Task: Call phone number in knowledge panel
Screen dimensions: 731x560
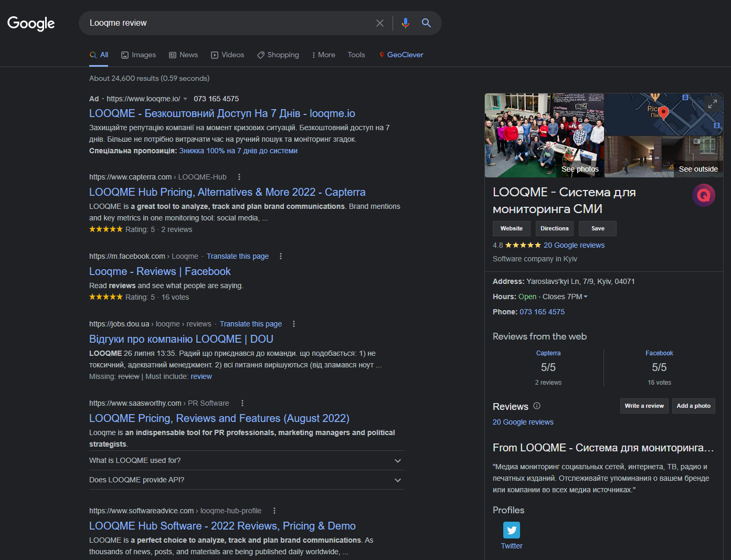Action: point(542,312)
